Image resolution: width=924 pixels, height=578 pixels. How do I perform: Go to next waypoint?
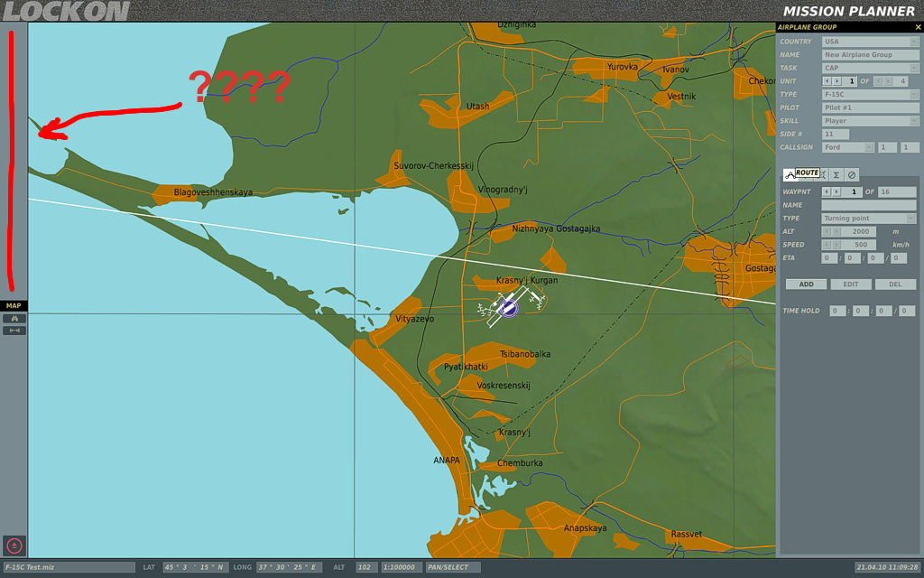point(836,191)
